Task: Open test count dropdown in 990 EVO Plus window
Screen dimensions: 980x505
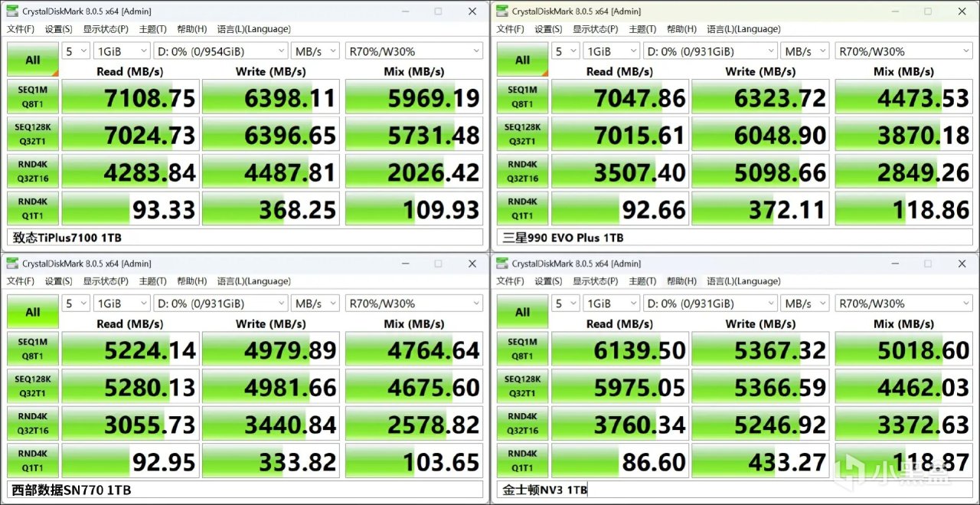Action: pos(566,51)
